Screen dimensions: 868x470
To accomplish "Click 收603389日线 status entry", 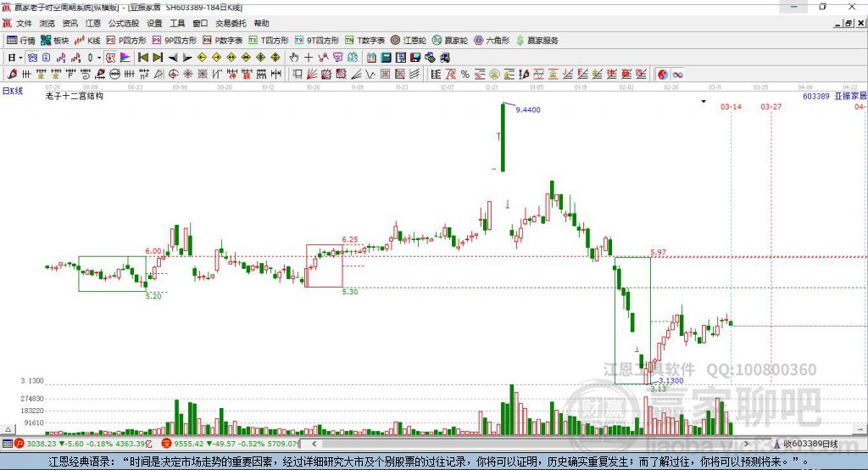I will [x=810, y=444].
